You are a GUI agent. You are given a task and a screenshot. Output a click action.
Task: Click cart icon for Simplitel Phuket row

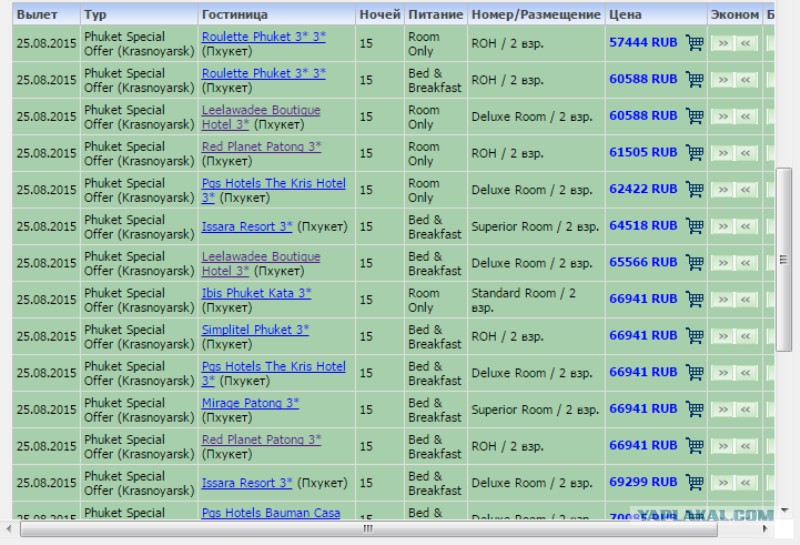pos(694,336)
